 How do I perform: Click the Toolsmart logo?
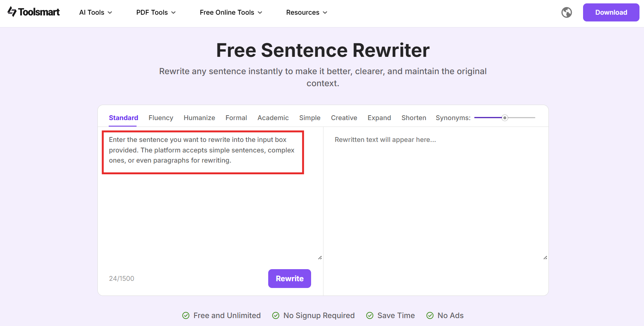(33, 12)
